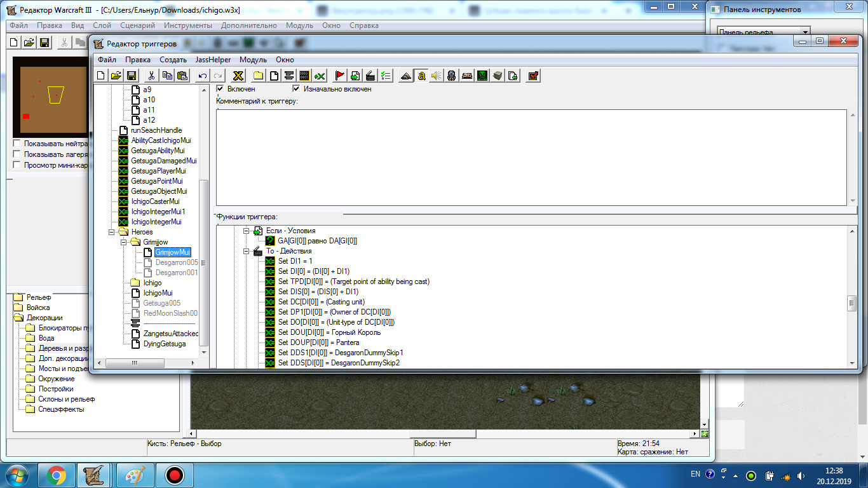
Task: Select action 'Set DOUP[DI[0]] = Pantera'
Action: click(318, 342)
